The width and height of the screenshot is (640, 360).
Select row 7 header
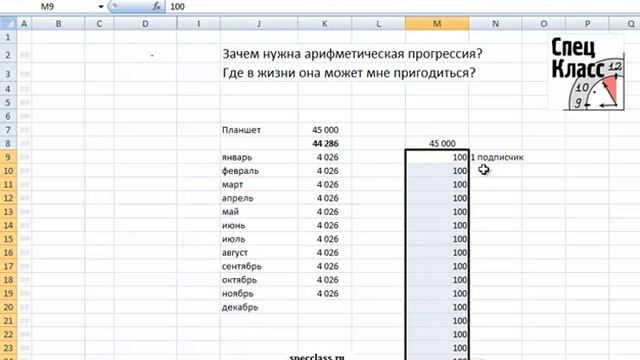coord(8,130)
